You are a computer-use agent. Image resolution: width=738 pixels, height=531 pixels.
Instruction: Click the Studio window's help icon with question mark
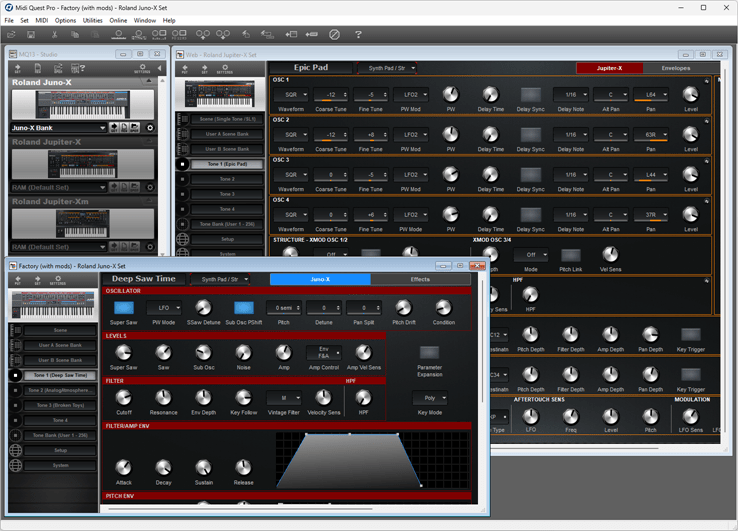coord(78,68)
